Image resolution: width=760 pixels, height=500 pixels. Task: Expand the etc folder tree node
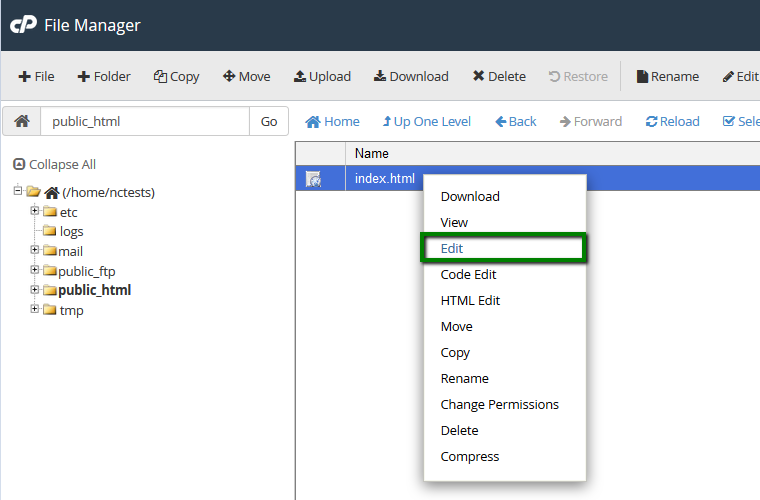[35, 211]
